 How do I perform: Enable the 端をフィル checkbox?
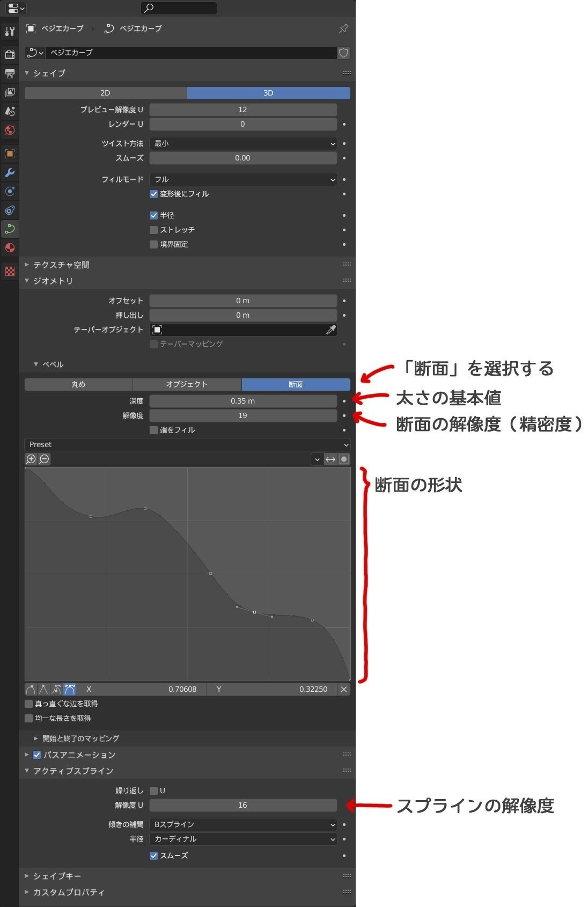coord(153,430)
